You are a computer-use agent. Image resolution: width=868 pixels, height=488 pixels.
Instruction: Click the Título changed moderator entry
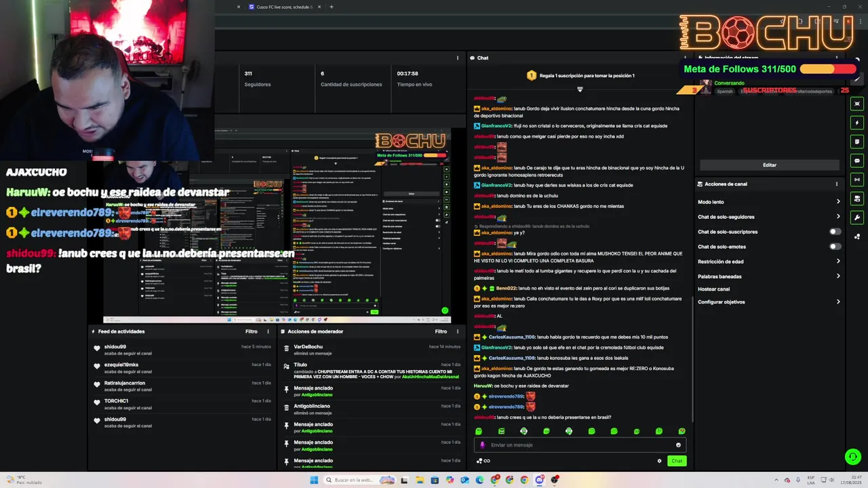tap(372, 370)
